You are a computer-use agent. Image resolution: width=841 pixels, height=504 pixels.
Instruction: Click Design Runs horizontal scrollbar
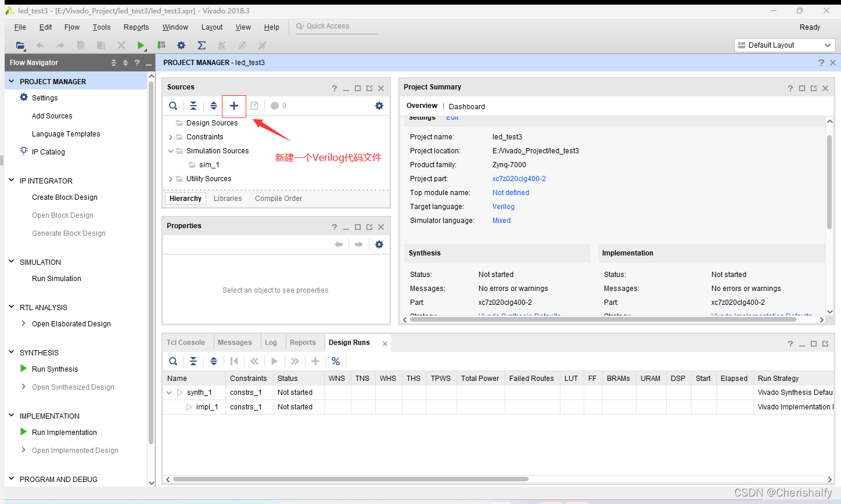[x=351, y=479]
